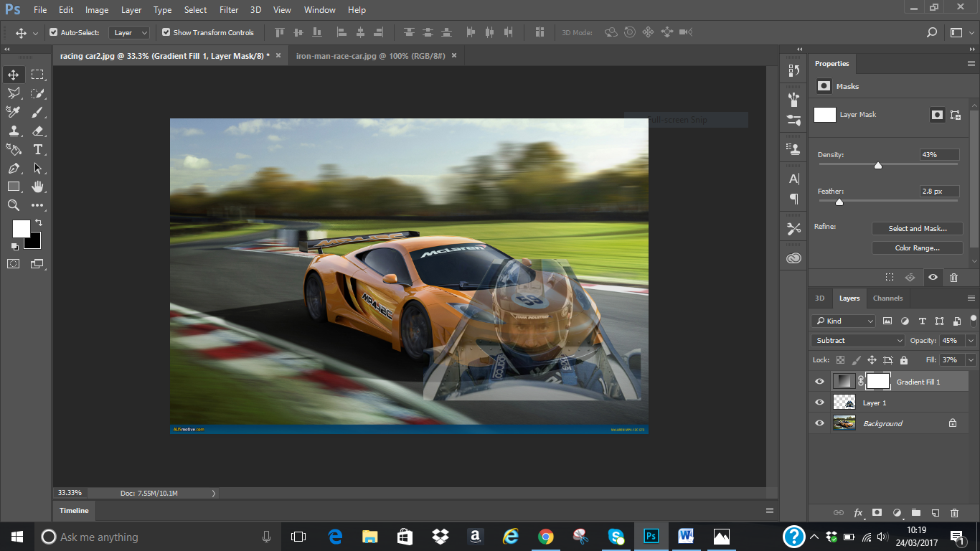Hide the Gradient Fill 1 layer

tap(819, 382)
